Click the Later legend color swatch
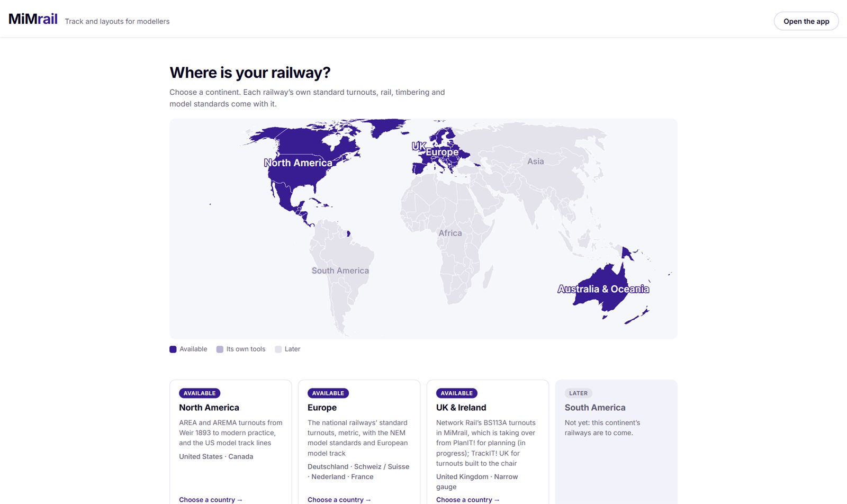This screenshot has width=847, height=504. click(x=278, y=349)
